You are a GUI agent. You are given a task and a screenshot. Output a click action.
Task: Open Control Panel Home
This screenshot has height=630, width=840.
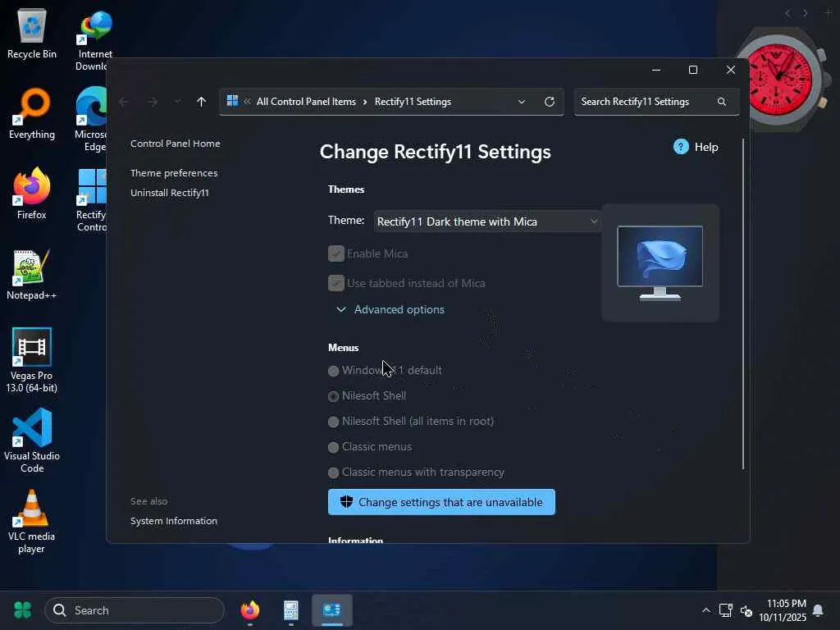176,144
